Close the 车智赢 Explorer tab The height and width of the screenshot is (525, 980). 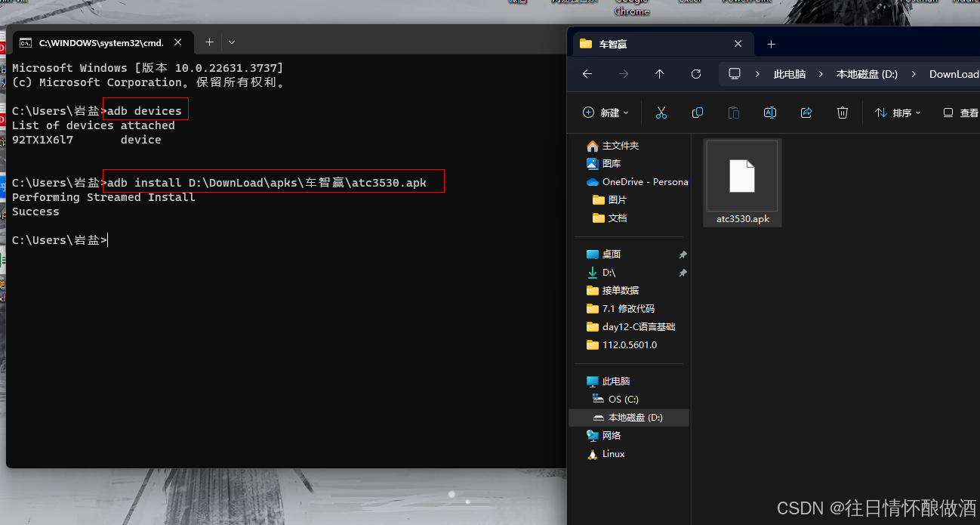pyautogui.click(x=738, y=44)
